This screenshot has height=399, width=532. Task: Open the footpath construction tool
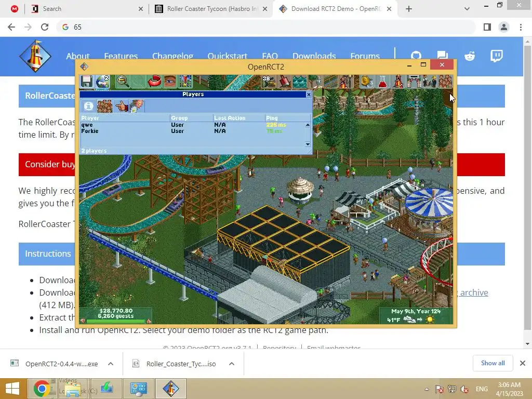click(331, 82)
